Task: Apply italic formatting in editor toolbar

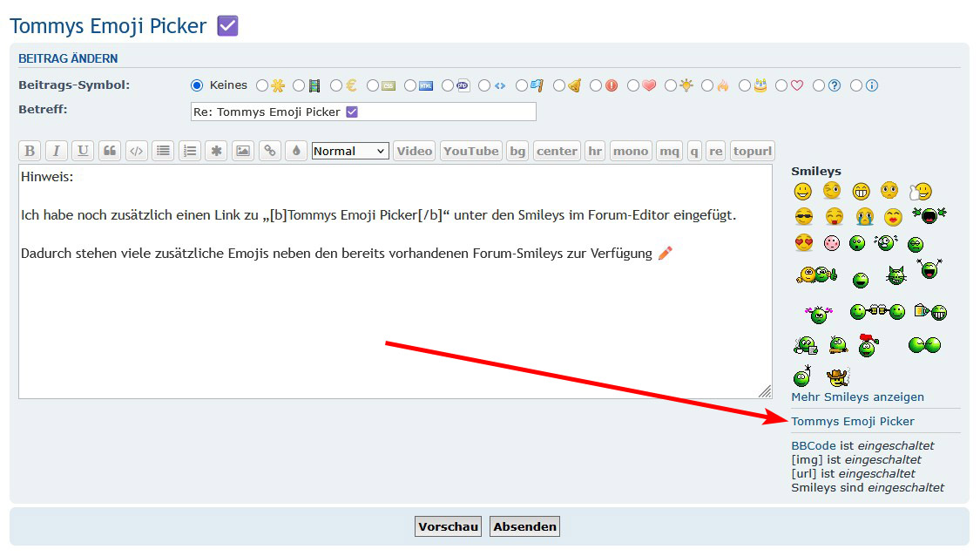Action: tap(56, 151)
